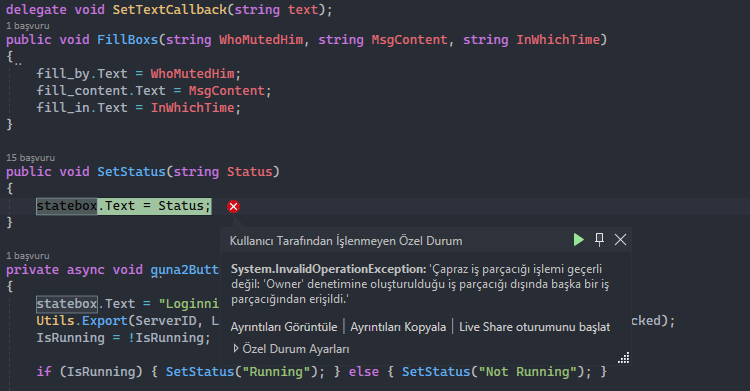Viewport: 750px width, 391px height.
Task: Click Utils.Export call
Action: (82, 321)
